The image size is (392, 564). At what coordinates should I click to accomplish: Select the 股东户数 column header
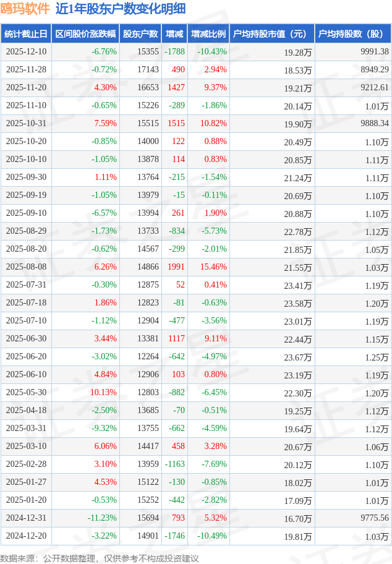140,34
